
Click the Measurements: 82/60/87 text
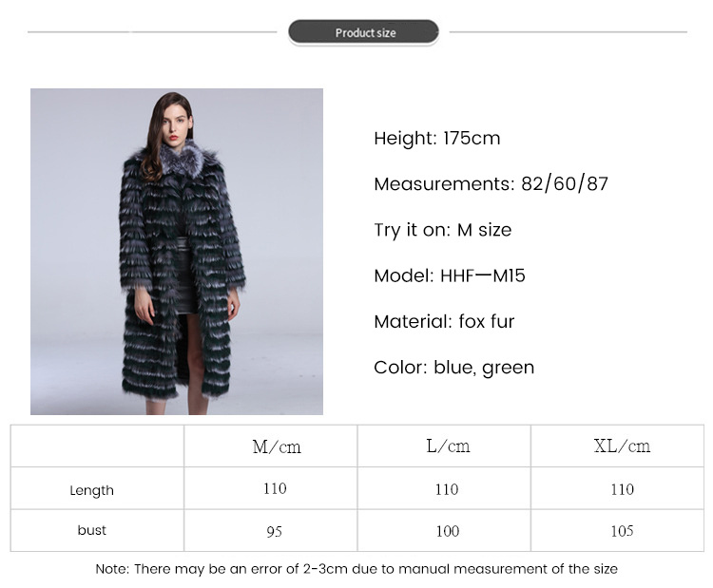pyautogui.click(x=491, y=184)
